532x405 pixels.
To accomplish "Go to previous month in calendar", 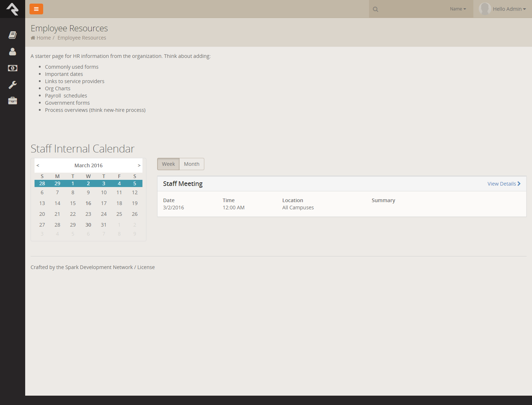I will click(x=38, y=165).
